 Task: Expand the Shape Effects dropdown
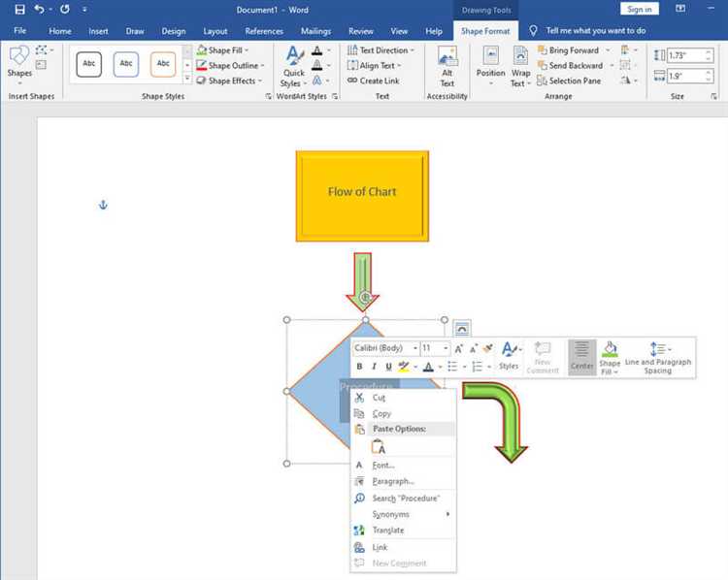point(260,81)
